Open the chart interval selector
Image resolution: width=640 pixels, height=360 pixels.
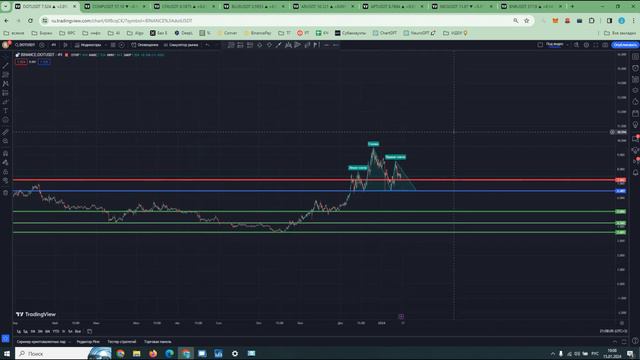tap(53, 45)
